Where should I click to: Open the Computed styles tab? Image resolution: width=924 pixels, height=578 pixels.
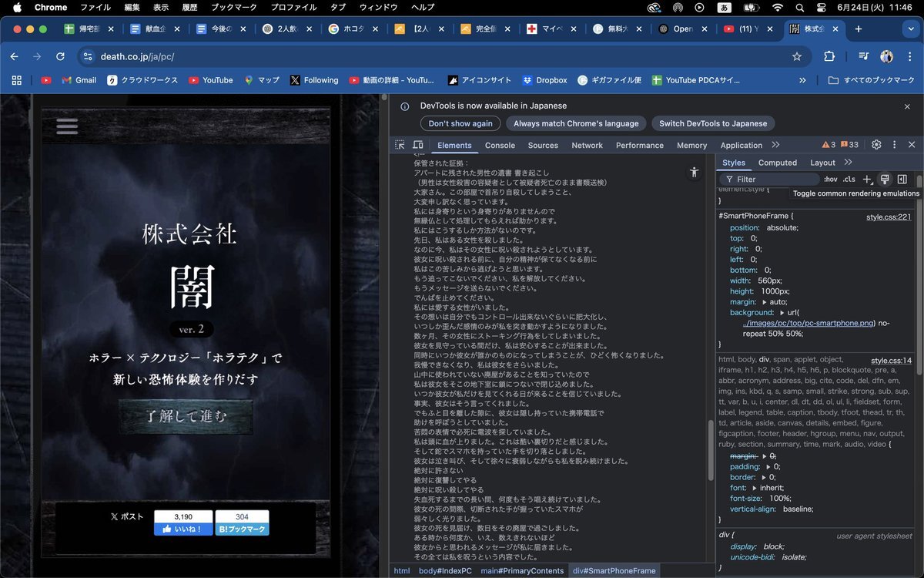click(x=778, y=163)
